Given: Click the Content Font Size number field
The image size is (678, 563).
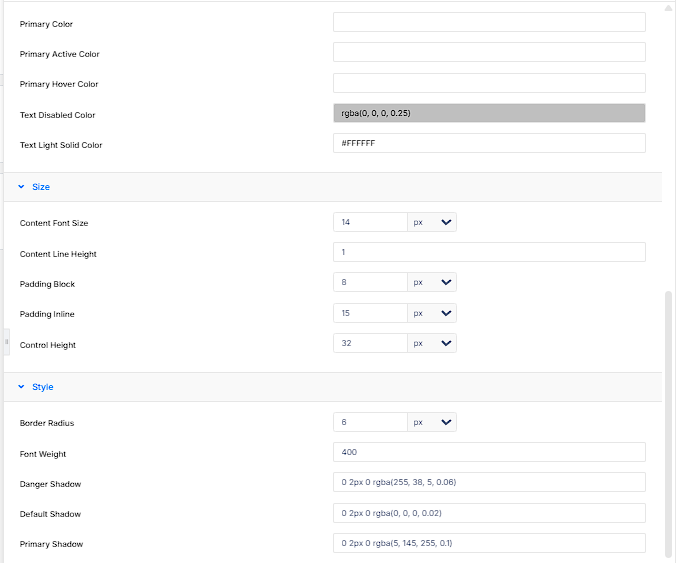Looking at the screenshot, I should (370, 222).
